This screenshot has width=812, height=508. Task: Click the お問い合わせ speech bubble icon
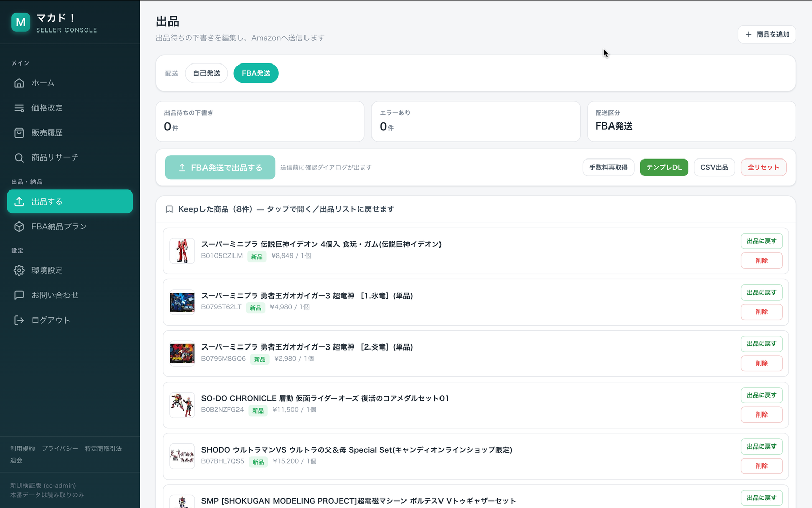point(19,295)
